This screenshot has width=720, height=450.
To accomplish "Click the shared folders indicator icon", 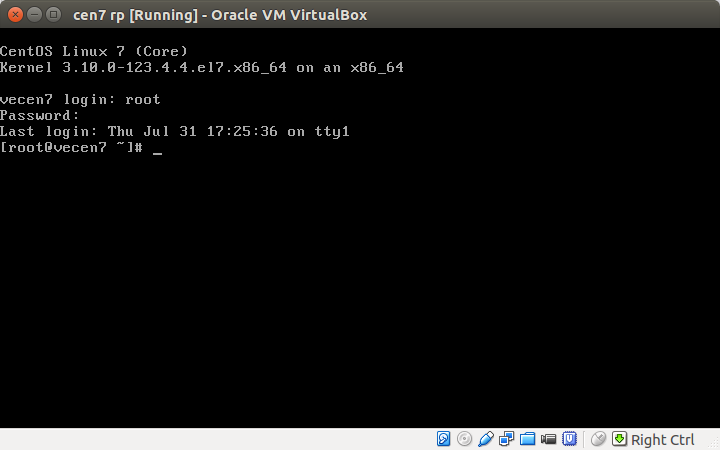I will pyautogui.click(x=528, y=439).
